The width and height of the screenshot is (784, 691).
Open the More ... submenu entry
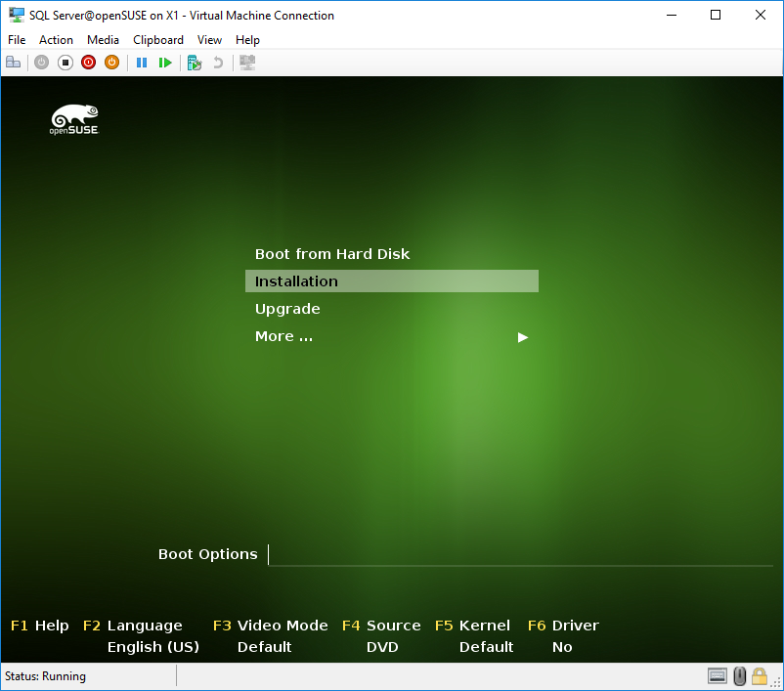pyautogui.click(x=284, y=336)
